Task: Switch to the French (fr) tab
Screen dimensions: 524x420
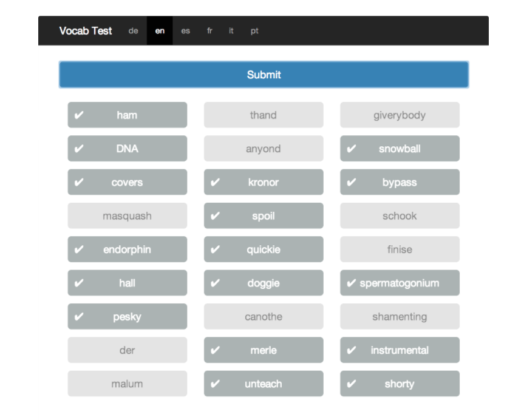Action: [x=209, y=30]
